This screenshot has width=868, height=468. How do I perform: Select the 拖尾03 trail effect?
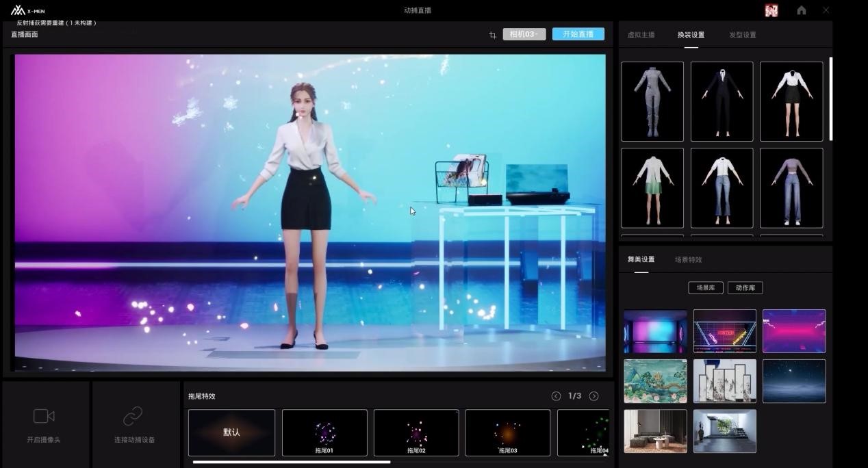tap(508, 432)
